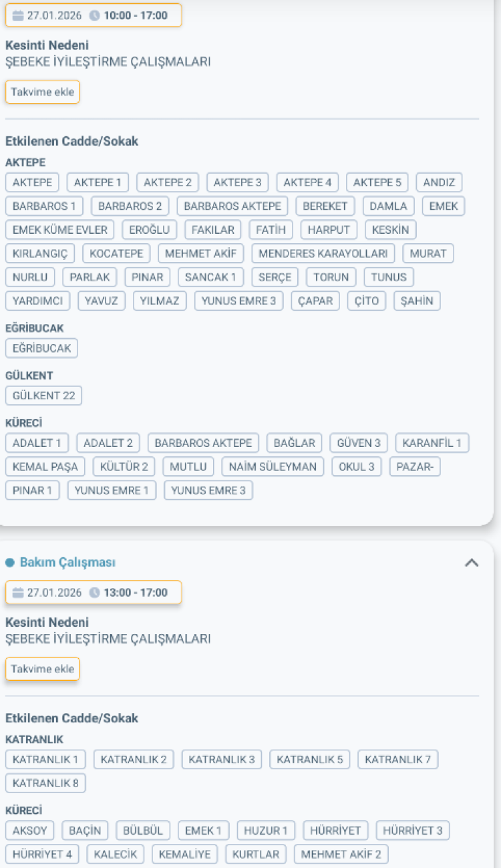This screenshot has width=501, height=868.
Task: Select the TORUN chip
Action: pyautogui.click(x=331, y=277)
